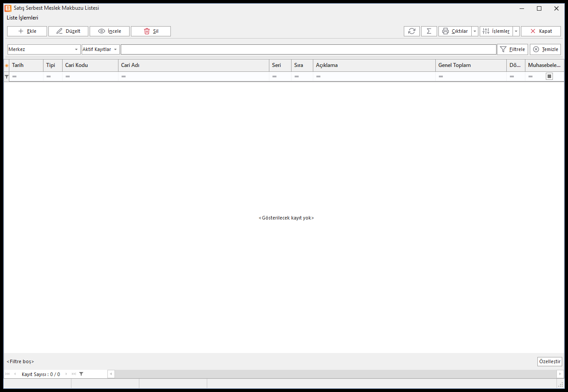Viewport: 568px width, 392px height.
Task: Click the sigma totals icon
Action: pos(429,31)
